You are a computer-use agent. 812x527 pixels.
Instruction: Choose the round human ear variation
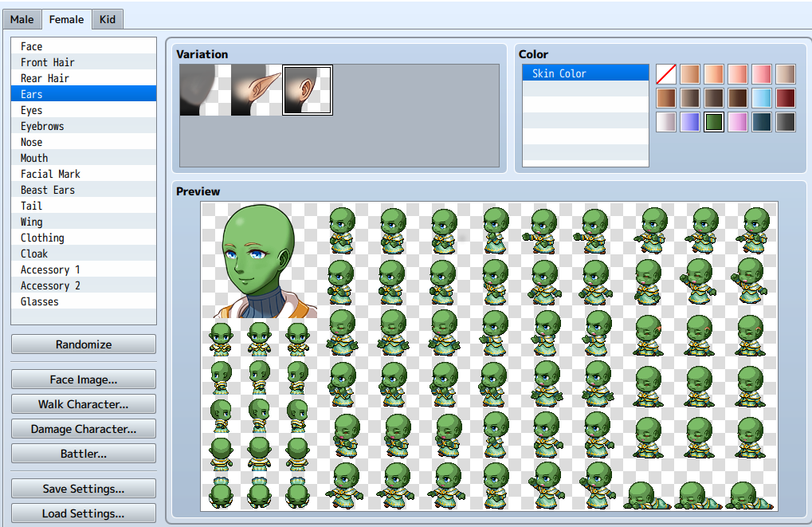click(x=308, y=90)
